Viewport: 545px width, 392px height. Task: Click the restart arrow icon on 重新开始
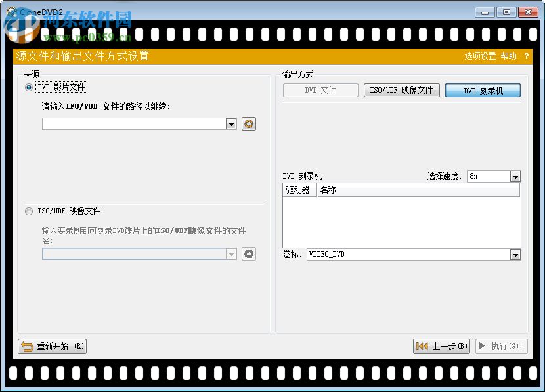pos(27,346)
